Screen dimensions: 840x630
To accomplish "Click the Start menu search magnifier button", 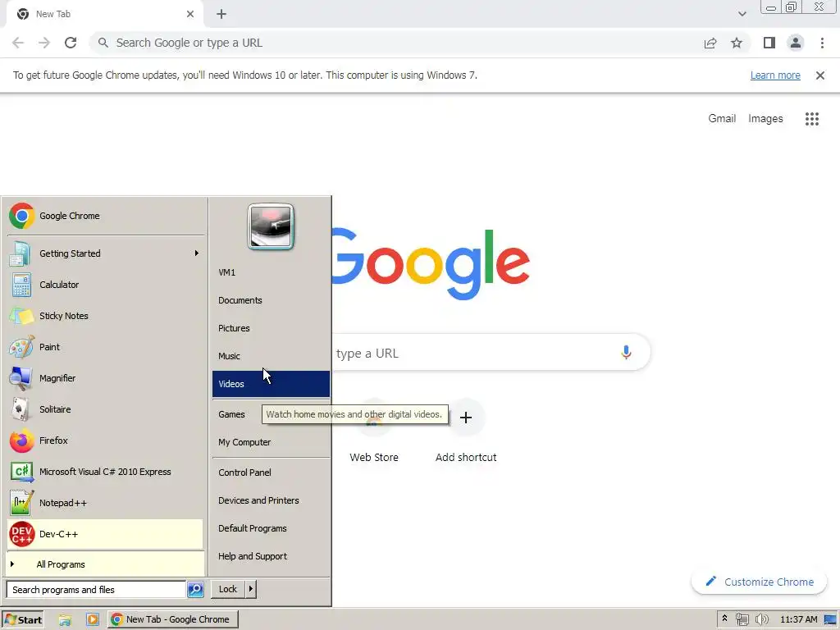I will (x=195, y=589).
